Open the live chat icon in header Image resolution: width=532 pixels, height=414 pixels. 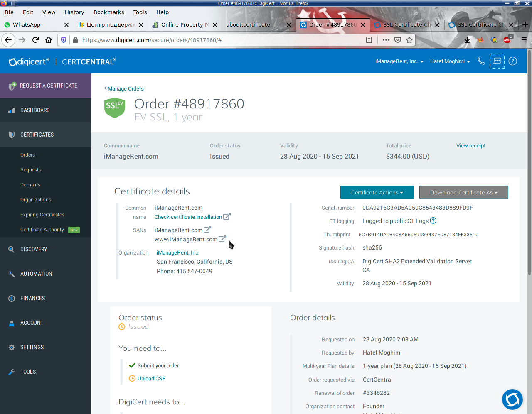[x=497, y=61]
